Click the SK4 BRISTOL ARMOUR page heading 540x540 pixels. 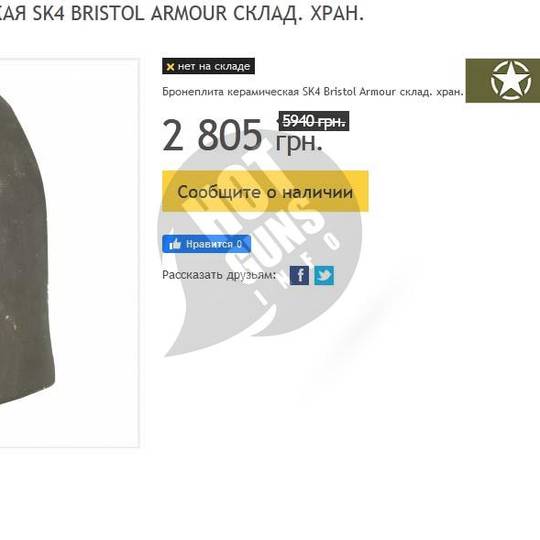pyautogui.click(x=182, y=14)
